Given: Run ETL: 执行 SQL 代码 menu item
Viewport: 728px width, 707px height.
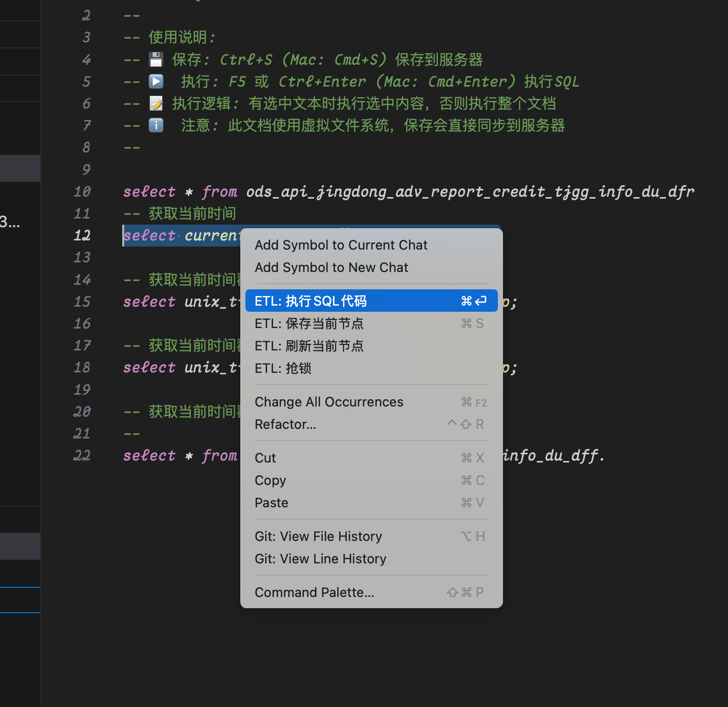Looking at the screenshot, I should pyautogui.click(x=372, y=301).
